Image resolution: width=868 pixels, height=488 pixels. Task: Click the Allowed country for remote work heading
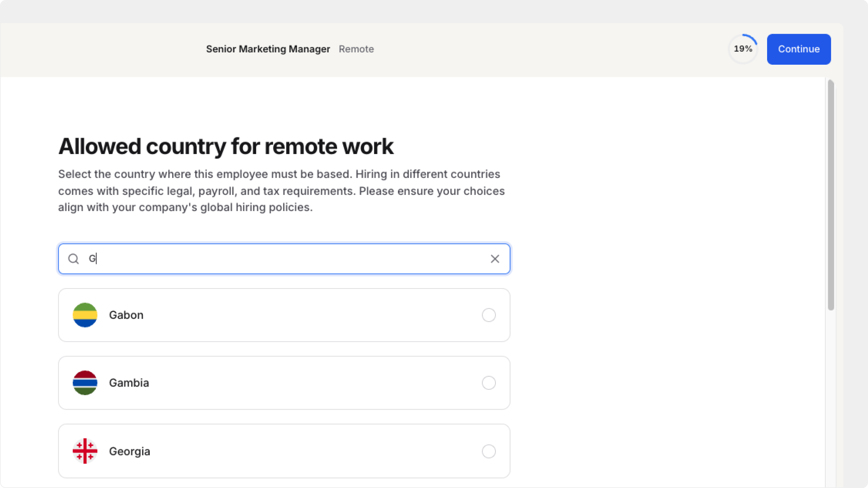tap(226, 146)
